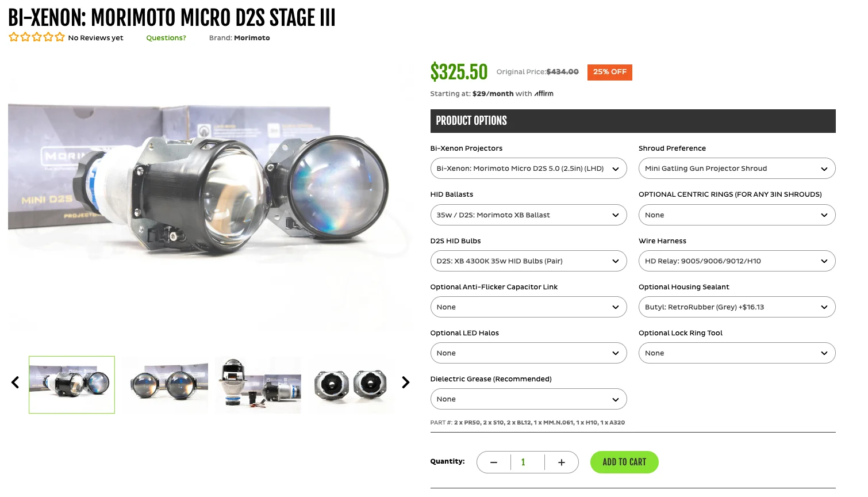Open the Bi-Xenon Projectors dropdown
Screen dimensions: 868x497
[528, 169]
